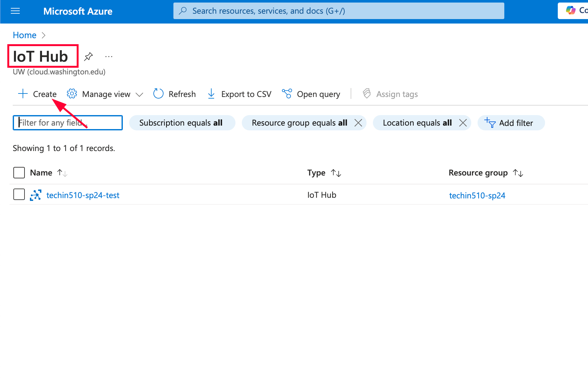Remove the Resource group filter

358,123
